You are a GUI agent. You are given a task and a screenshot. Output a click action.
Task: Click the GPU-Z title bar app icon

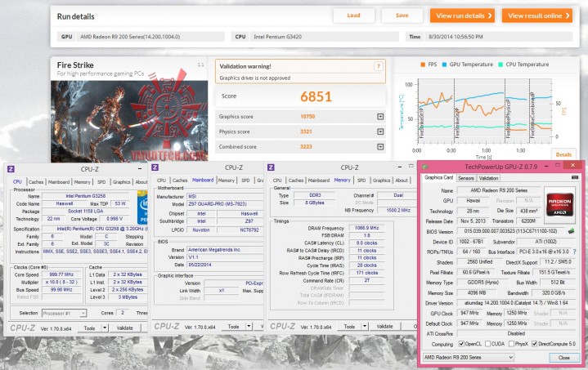click(425, 167)
